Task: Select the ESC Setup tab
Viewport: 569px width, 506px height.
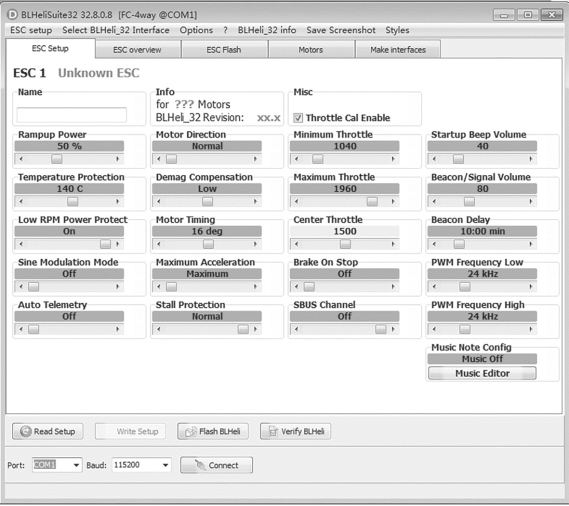Action: click(x=50, y=49)
